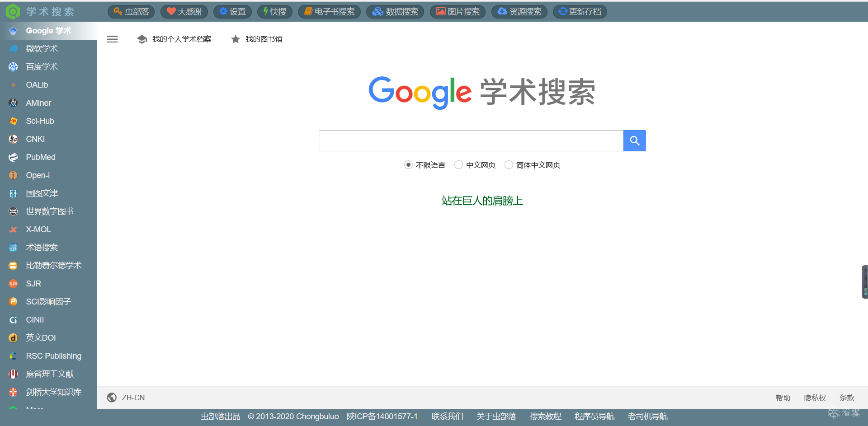The width and height of the screenshot is (868, 426).
Task: Click the 百度学术 paw icon
Action: [13, 67]
